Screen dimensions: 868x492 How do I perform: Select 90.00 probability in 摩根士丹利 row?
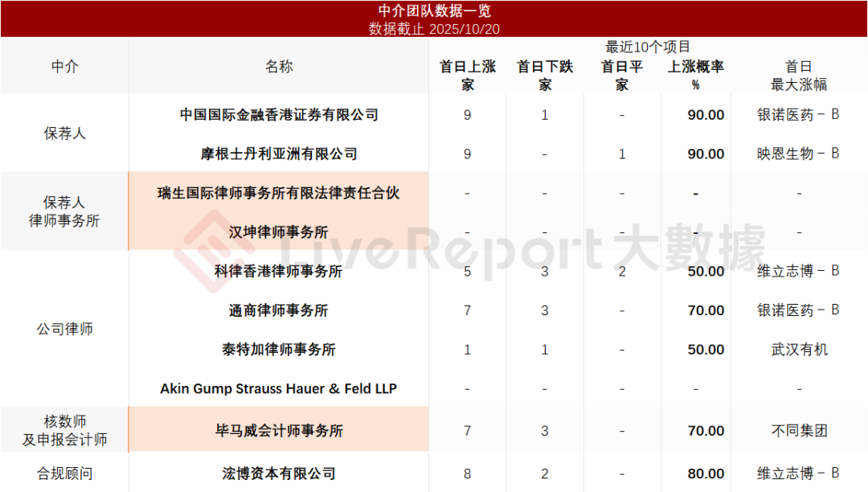pyautogui.click(x=706, y=154)
